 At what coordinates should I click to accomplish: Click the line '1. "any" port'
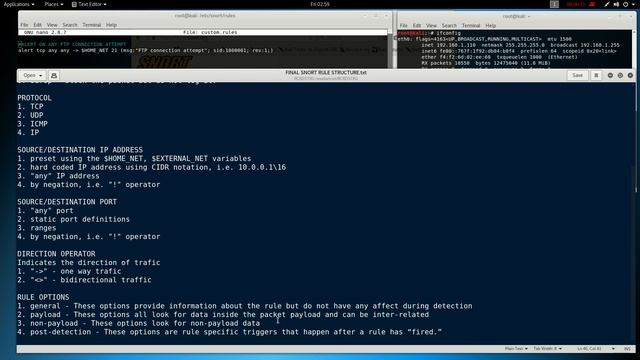coord(45,211)
